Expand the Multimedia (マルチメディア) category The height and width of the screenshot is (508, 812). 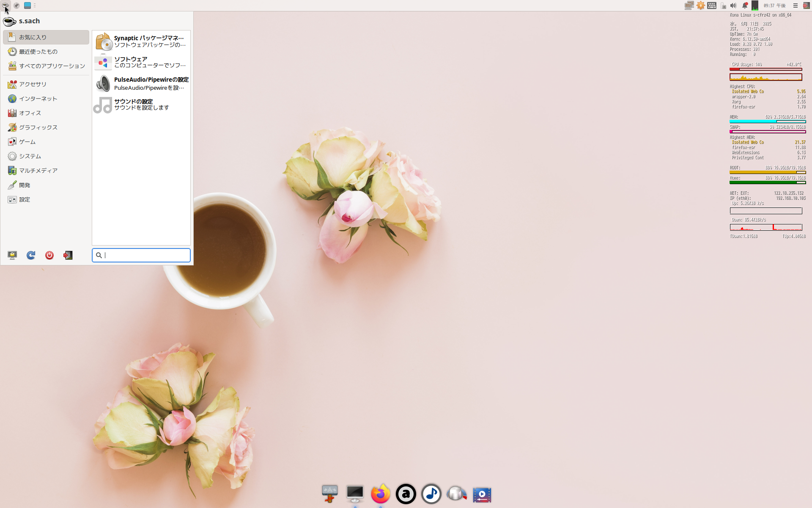click(38, 171)
